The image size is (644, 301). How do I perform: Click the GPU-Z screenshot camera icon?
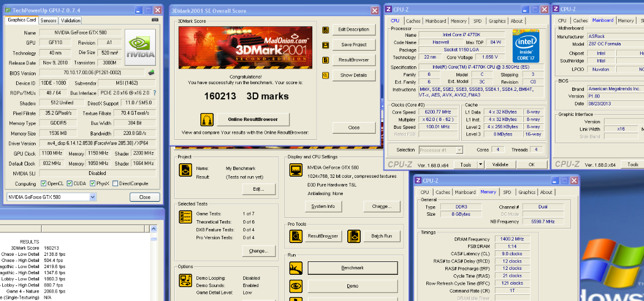pos(155,20)
